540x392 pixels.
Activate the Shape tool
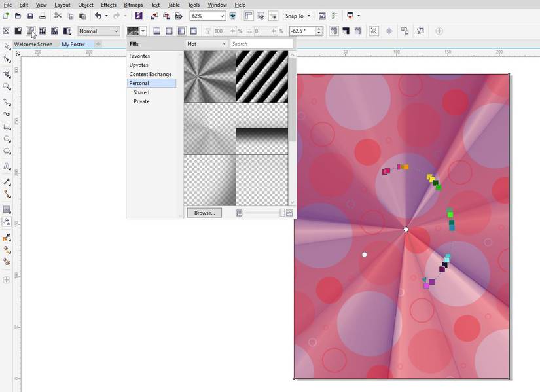tap(7, 58)
